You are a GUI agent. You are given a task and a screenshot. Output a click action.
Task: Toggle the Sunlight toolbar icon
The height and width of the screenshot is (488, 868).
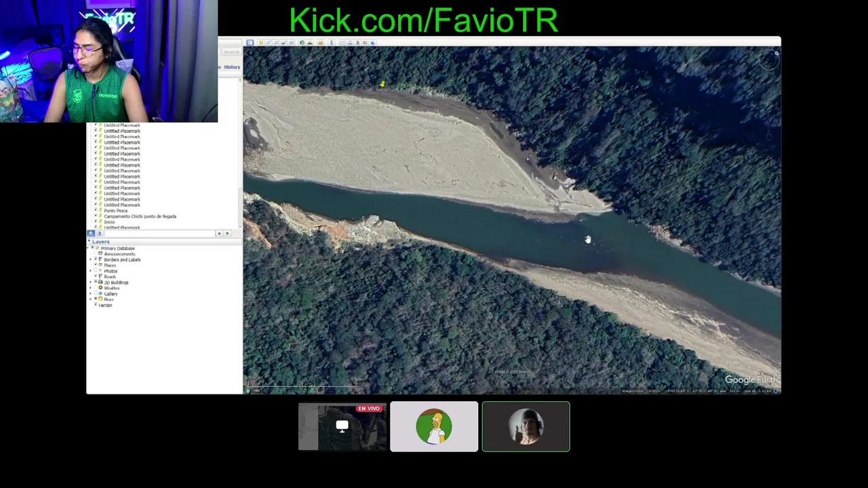click(x=311, y=43)
